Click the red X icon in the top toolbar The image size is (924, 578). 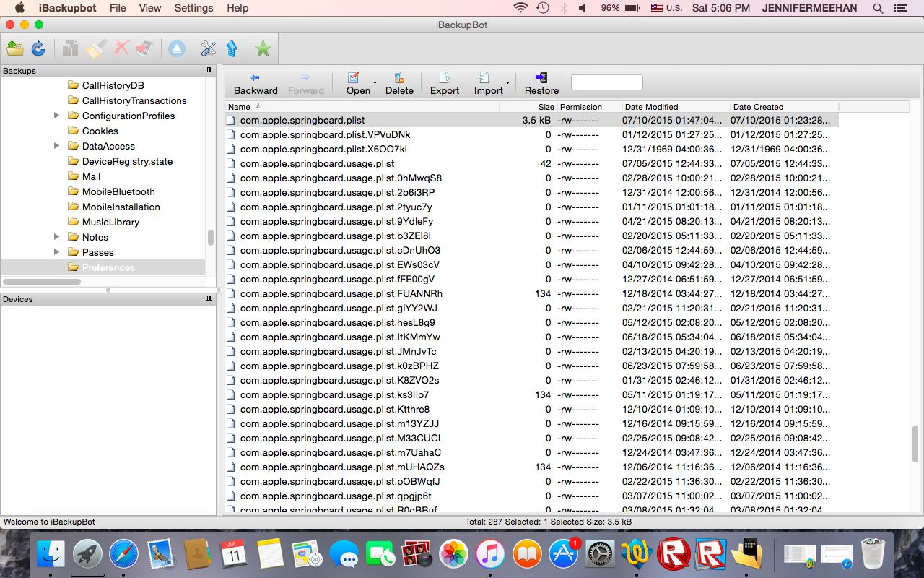[121, 48]
